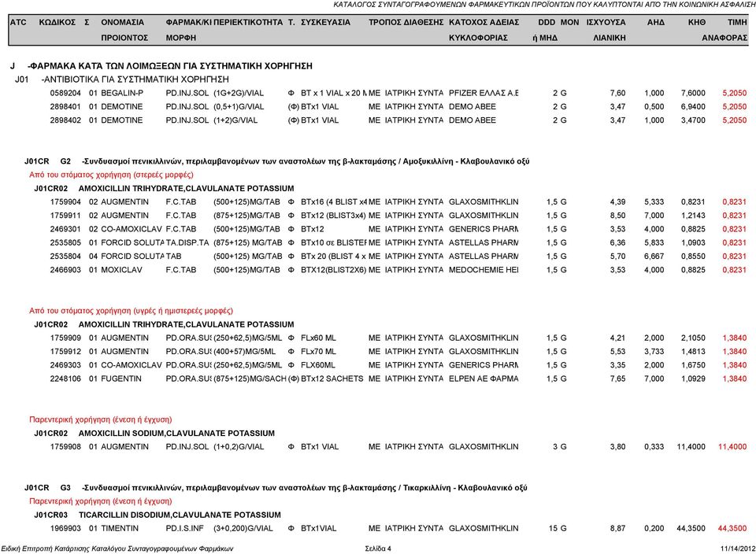Select product code 2535805

pos(65,242)
